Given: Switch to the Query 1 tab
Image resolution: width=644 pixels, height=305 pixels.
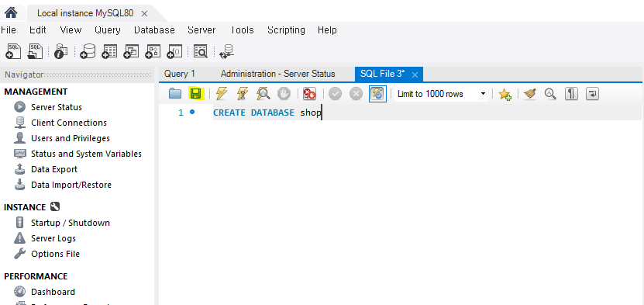Looking at the screenshot, I should click(x=180, y=74).
